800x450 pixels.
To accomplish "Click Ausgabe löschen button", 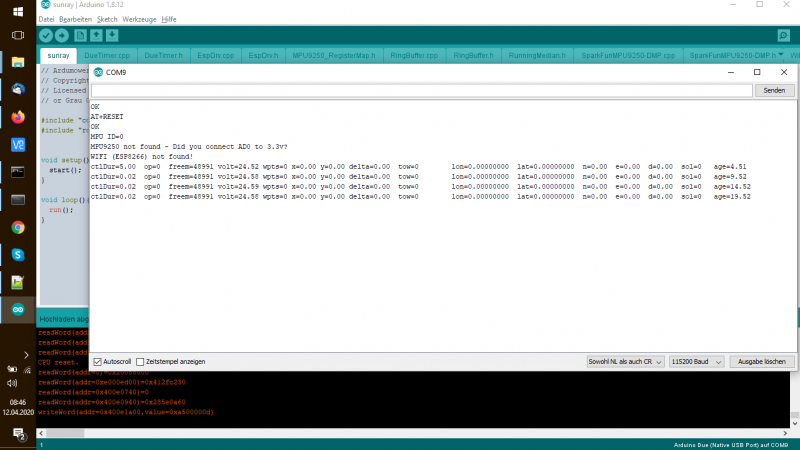I will (x=762, y=362).
